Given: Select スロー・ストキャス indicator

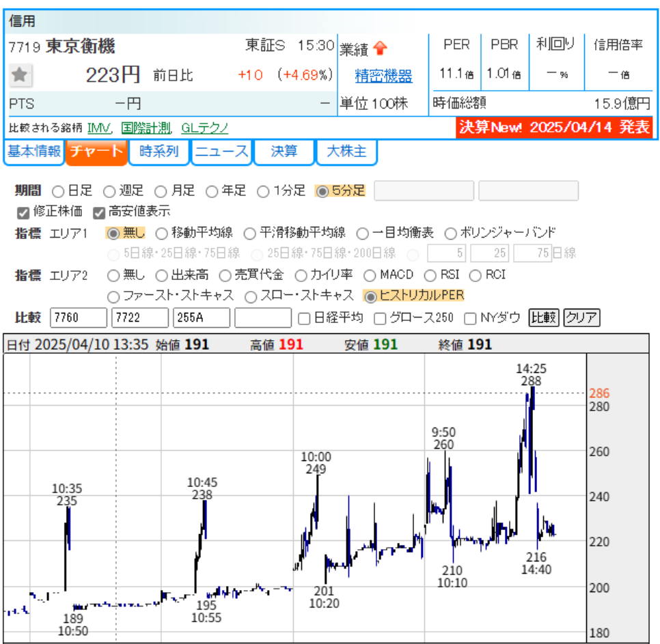Looking at the screenshot, I should point(251,297).
